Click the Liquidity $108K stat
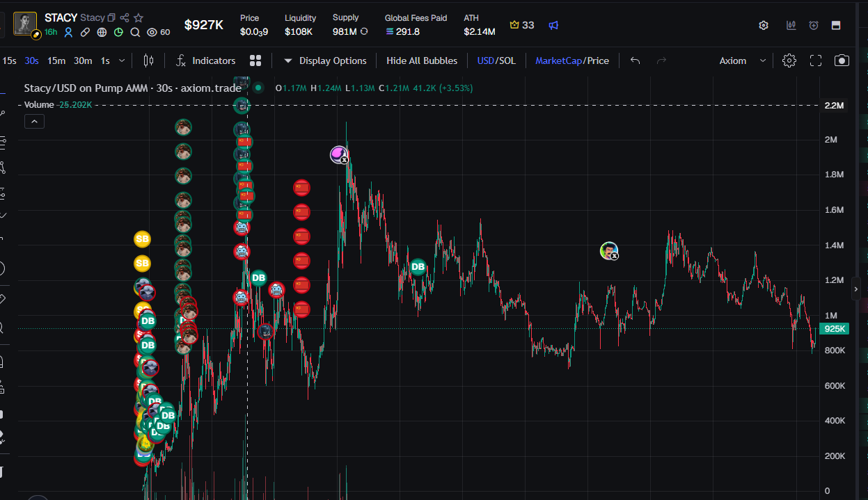The image size is (868, 500). point(300,25)
